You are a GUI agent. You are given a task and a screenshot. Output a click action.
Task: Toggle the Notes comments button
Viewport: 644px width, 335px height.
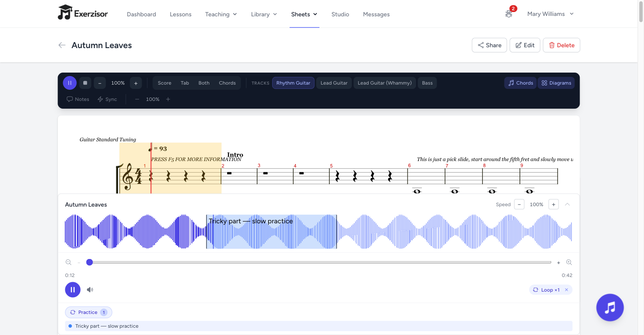78,99
